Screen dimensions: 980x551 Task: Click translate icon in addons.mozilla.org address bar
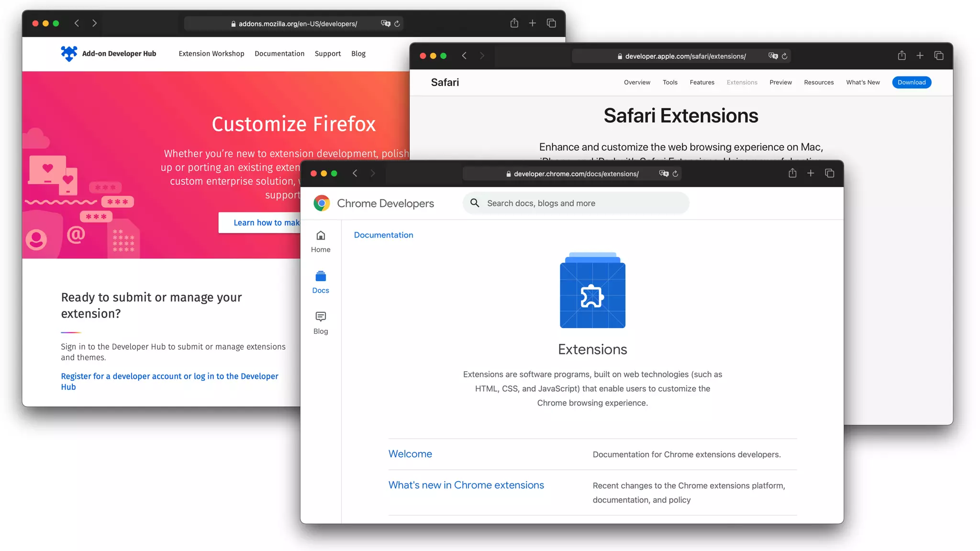pos(385,23)
